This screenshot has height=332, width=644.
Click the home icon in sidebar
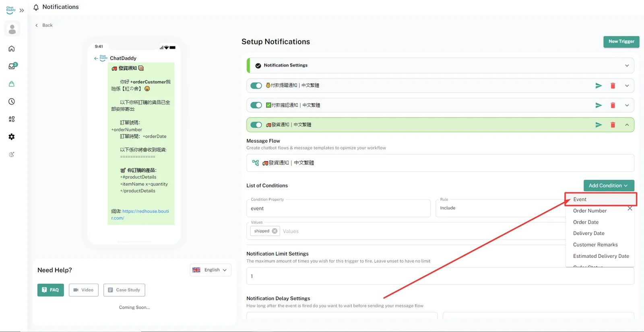pyautogui.click(x=12, y=49)
